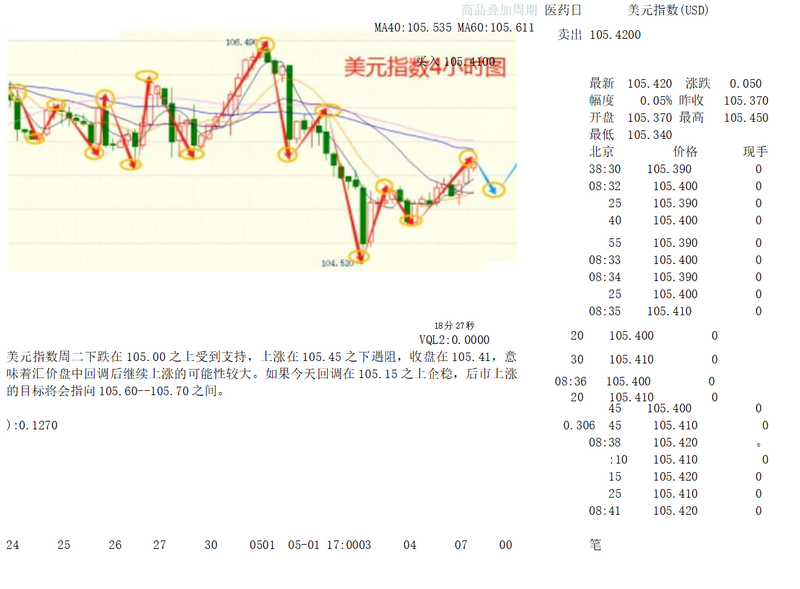Click the 最高 105.450 high value

coord(723,118)
